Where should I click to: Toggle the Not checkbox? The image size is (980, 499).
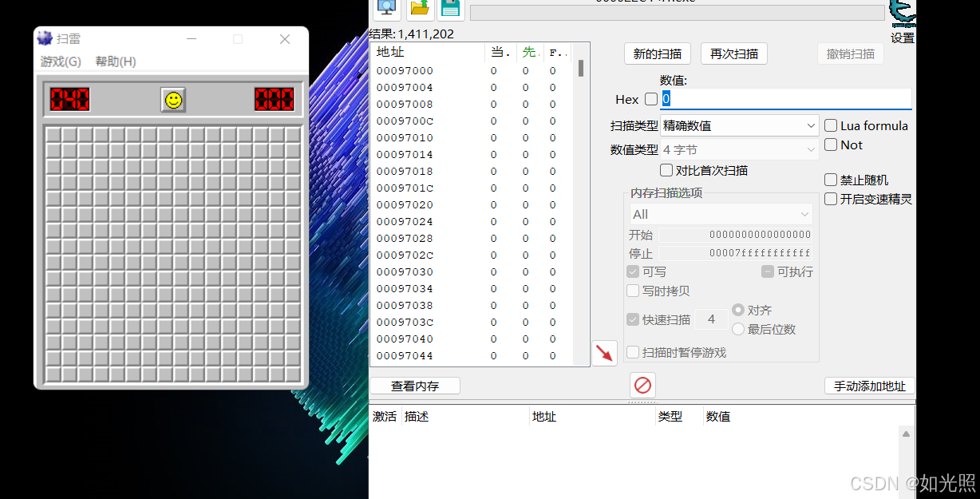coord(831,145)
